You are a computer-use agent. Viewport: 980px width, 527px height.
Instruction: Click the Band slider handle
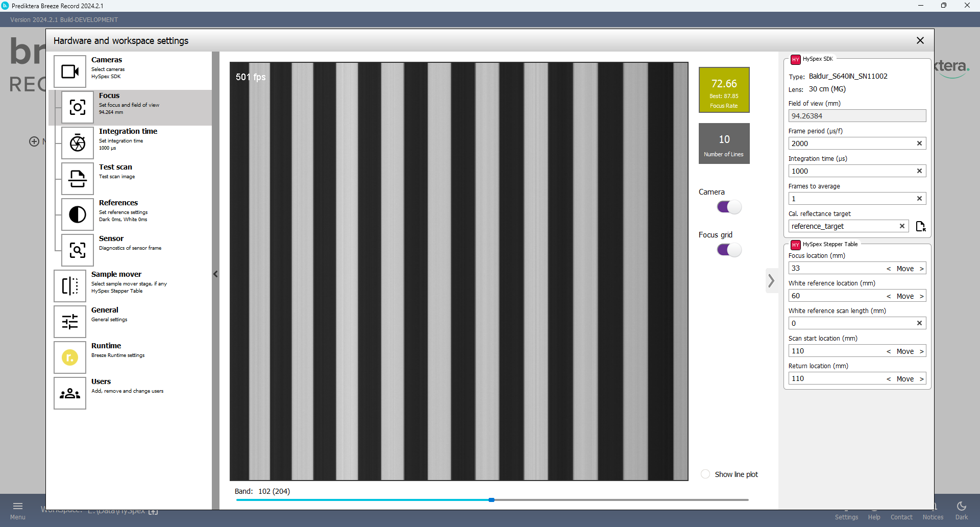click(492, 500)
